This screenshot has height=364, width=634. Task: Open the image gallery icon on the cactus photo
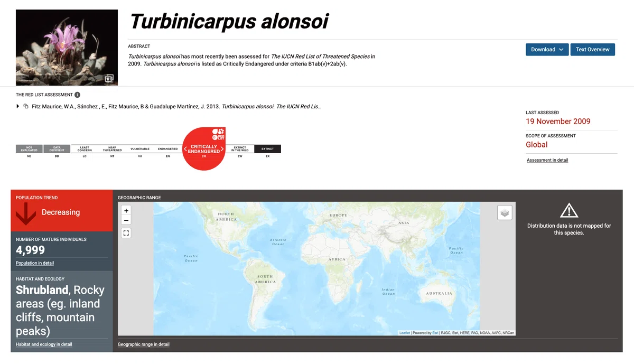pyautogui.click(x=109, y=79)
